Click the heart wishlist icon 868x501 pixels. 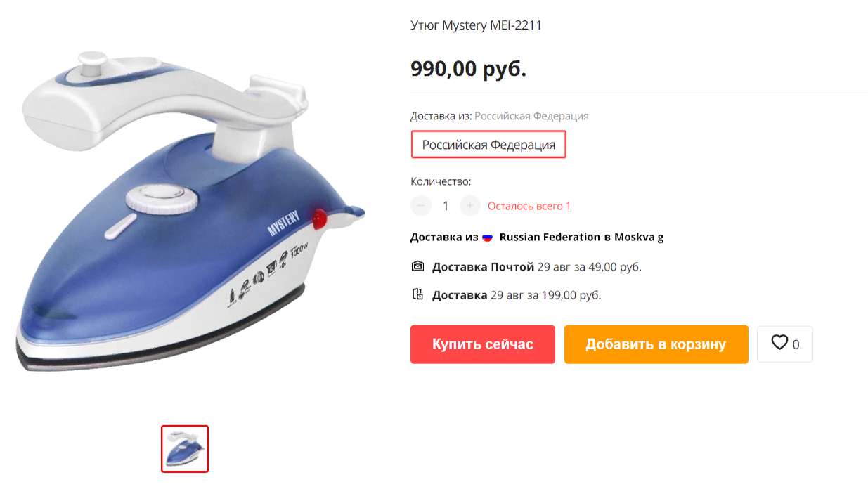pyautogui.click(x=779, y=343)
